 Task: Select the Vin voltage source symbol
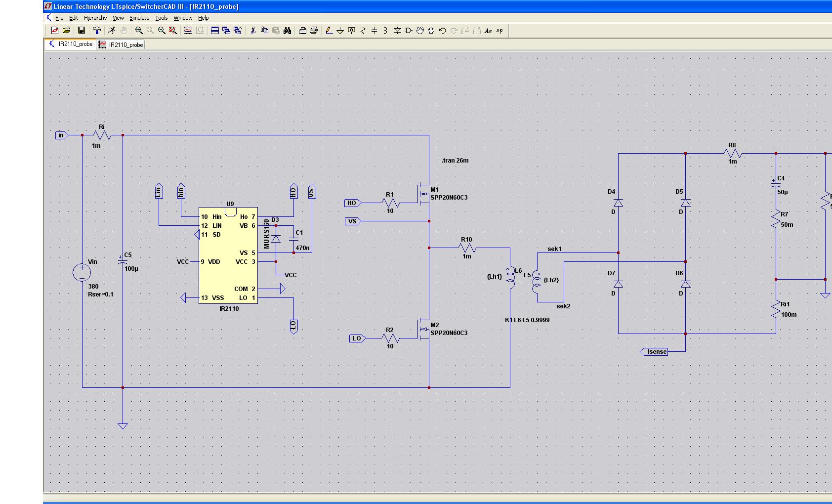click(x=82, y=272)
